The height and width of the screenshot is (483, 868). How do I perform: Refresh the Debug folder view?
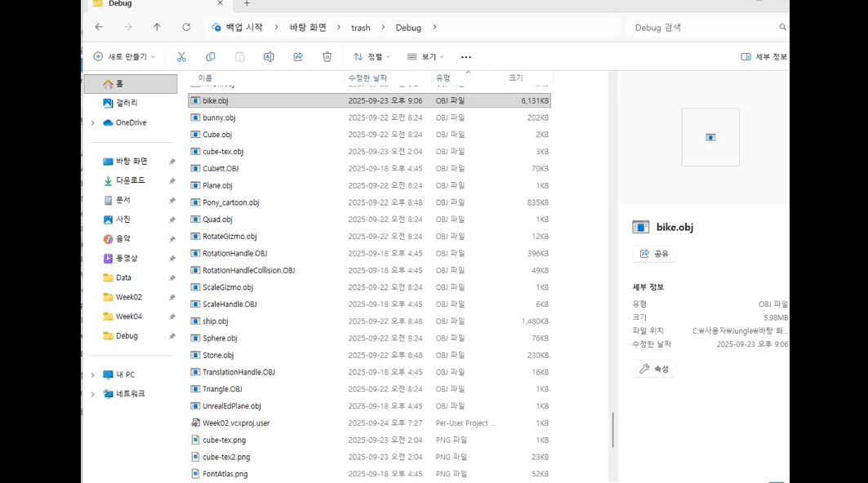(186, 27)
